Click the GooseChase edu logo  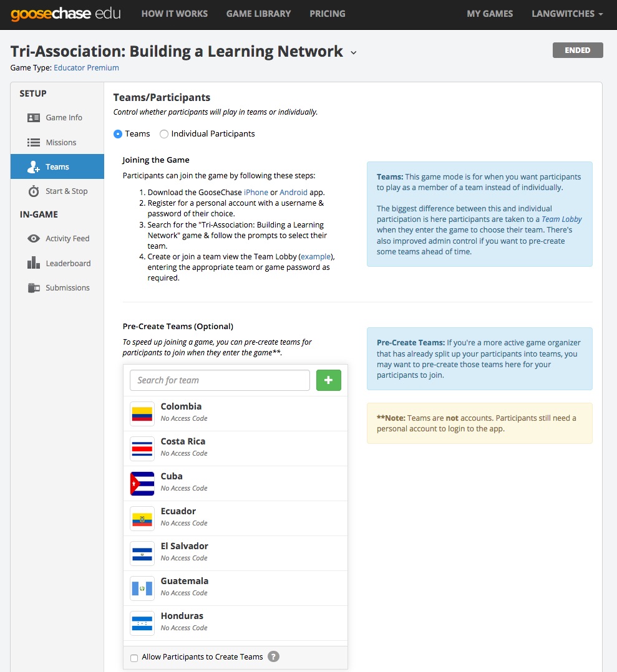(66, 14)
